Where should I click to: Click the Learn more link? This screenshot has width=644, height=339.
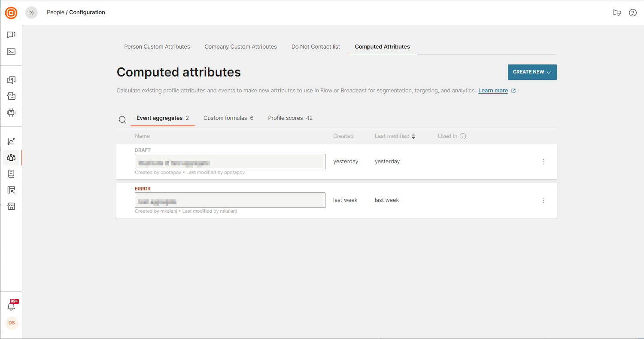493,91
